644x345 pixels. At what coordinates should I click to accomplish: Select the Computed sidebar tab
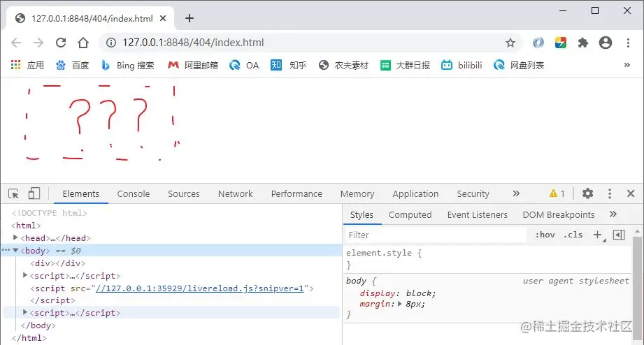click(x=410, y=215)
